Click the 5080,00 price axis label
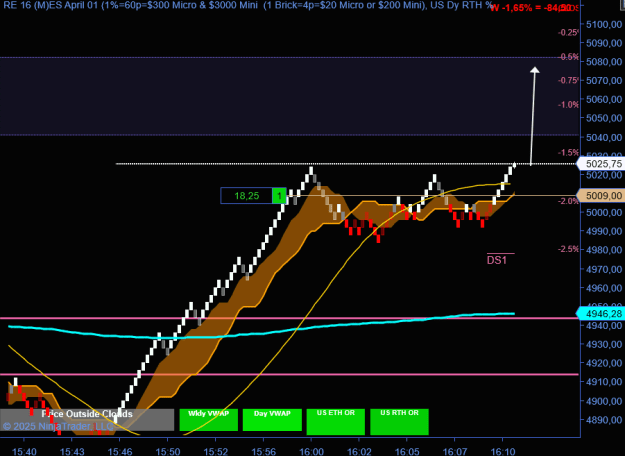The height and width of the screenshot is (456, 625). 604,62
